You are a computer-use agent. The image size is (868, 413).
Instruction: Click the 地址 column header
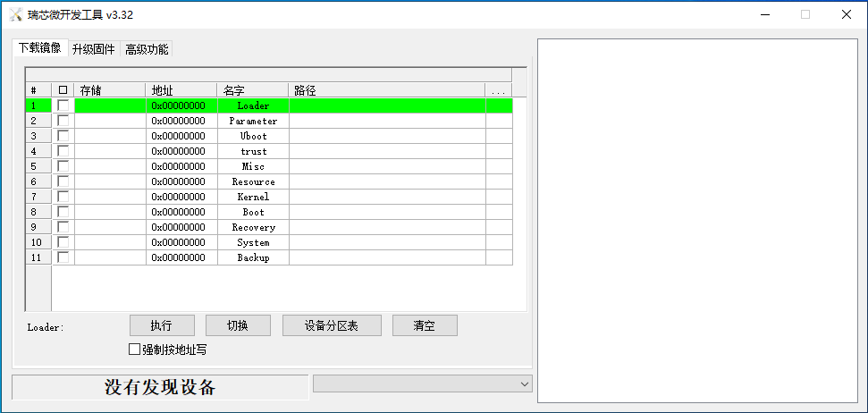[x=181, y=89]
